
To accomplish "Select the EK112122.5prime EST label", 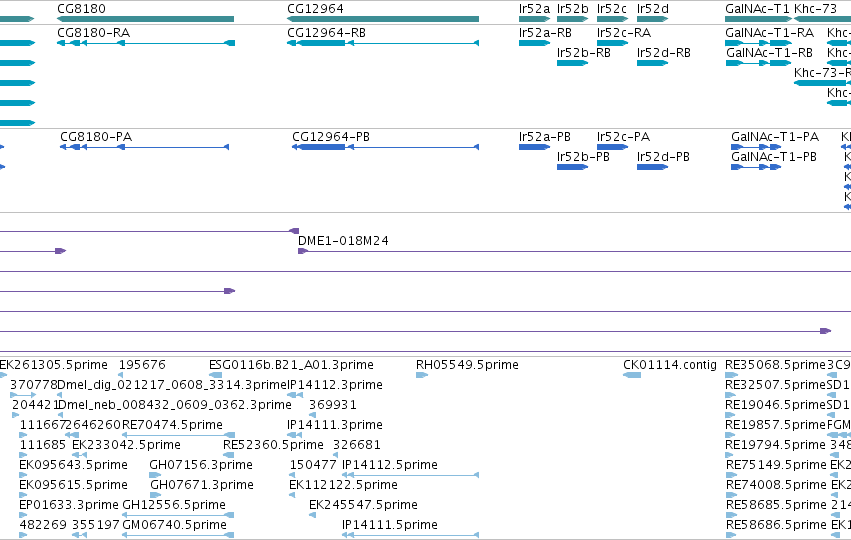I will pos(343,485).
